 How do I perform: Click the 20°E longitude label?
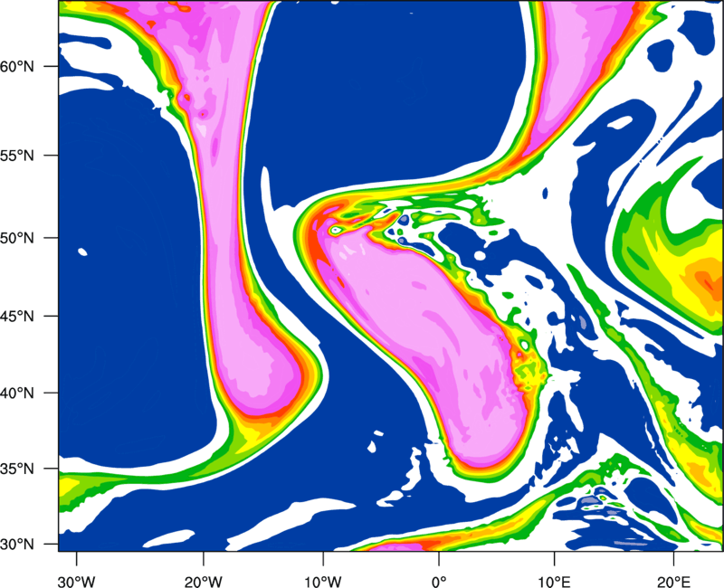(673, 581)
